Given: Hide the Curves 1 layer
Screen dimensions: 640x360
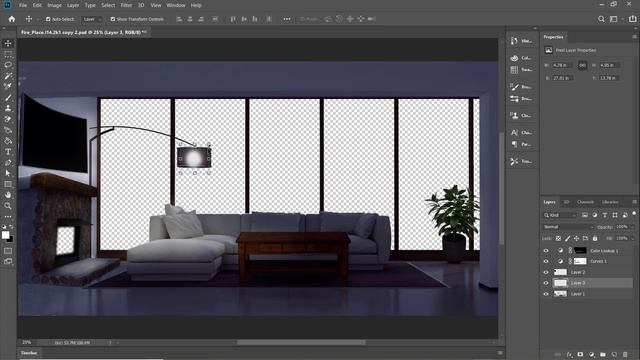Looking at the screenshot, I should 546,261.
